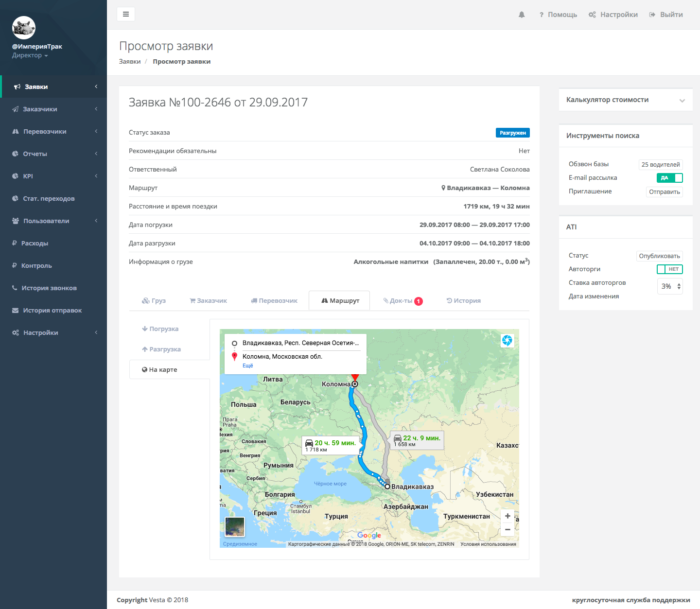Open the Директор user dropdown

point(30,55)
